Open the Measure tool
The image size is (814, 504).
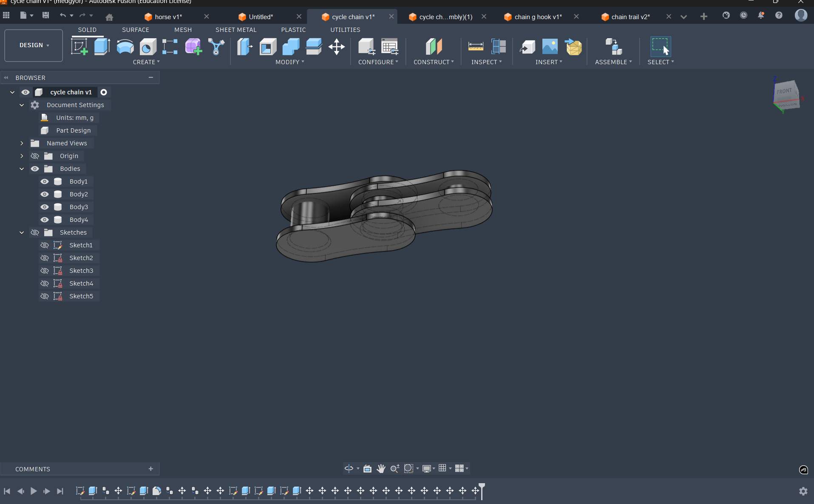475,47
